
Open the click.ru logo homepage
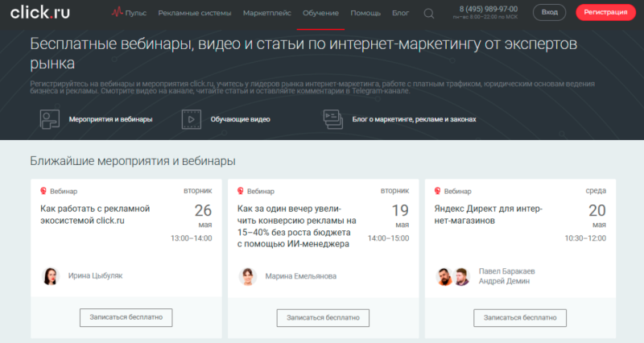tap(39, 12)
